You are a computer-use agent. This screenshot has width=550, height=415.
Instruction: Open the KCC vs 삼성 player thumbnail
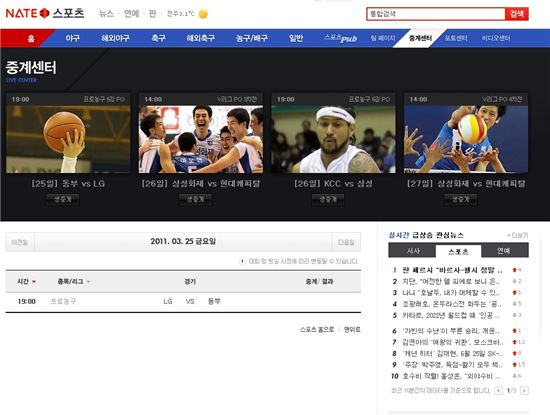(x=333, y=139)
